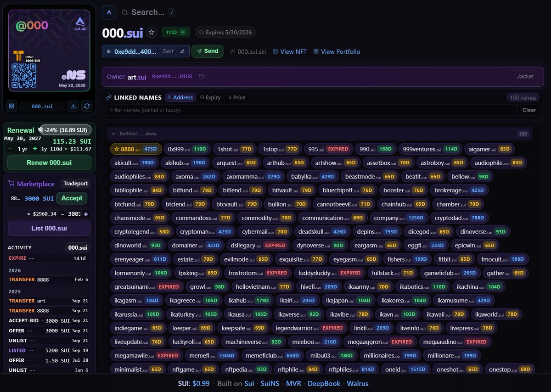
Task: Download the NFT card image
Action: click(x=73, y=106)
